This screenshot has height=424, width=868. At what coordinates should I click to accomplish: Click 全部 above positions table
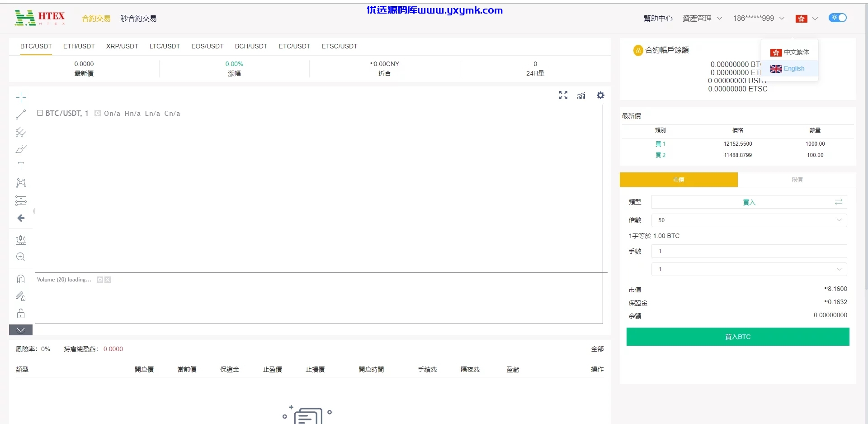[597, 349]
